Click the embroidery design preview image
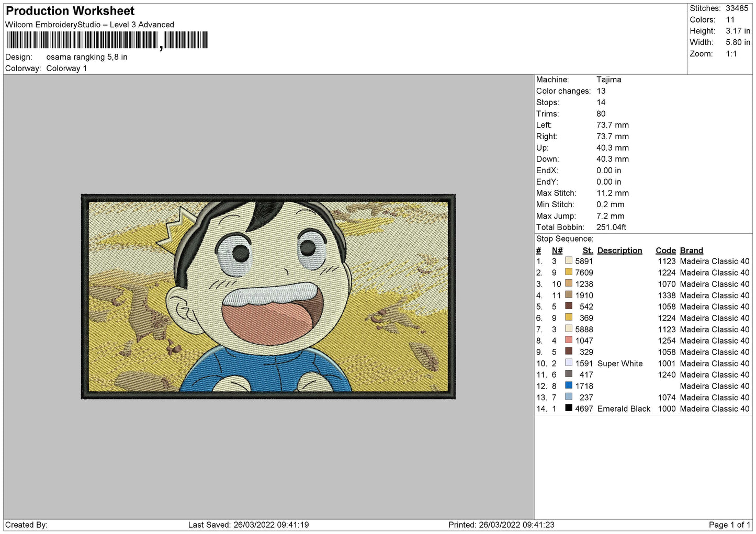This screenshot has height=534, width=756. coord(268,297)
